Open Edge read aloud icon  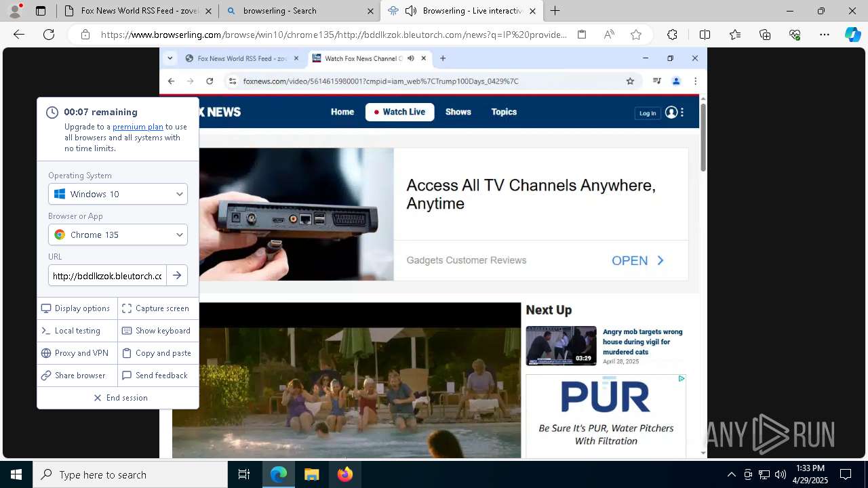pos(609,35)
